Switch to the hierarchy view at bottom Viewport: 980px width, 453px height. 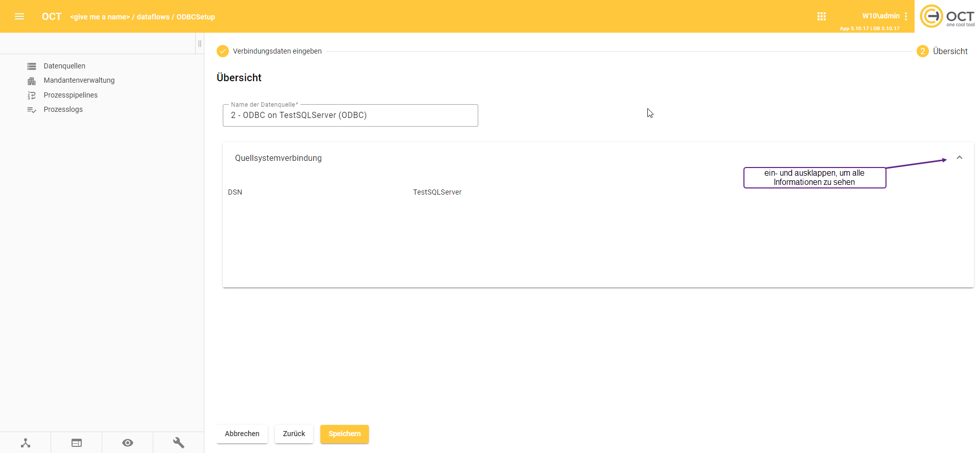pos(26,443)
